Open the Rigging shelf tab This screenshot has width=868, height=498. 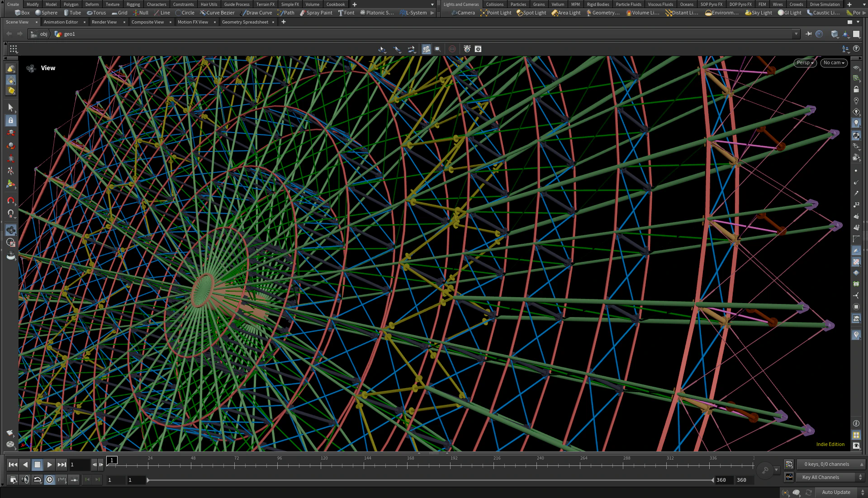point(133,4)
